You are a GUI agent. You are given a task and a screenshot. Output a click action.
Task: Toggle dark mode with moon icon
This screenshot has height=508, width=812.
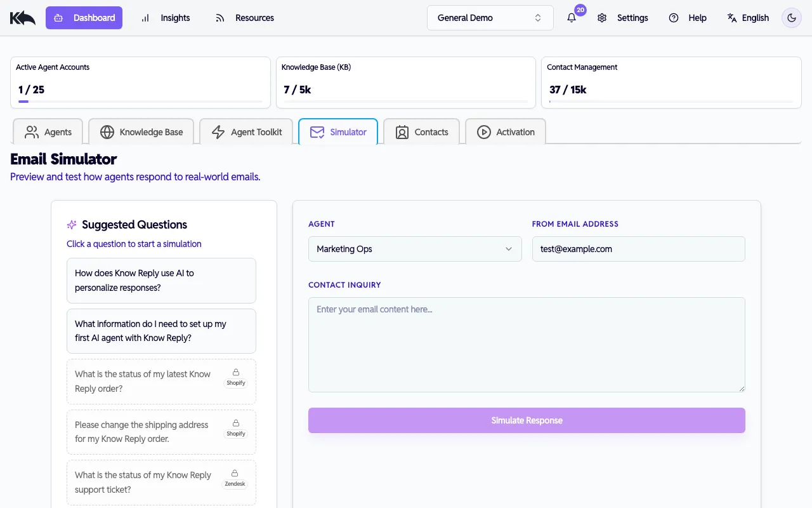792,18
